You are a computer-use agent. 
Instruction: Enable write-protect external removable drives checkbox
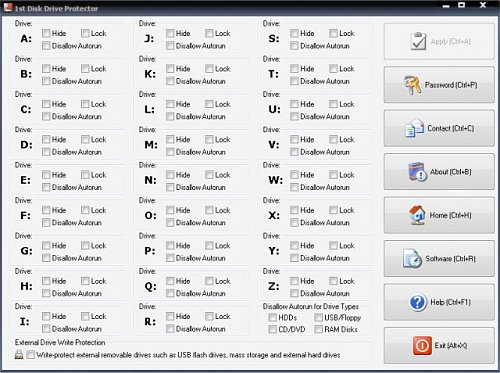(30, 355)
